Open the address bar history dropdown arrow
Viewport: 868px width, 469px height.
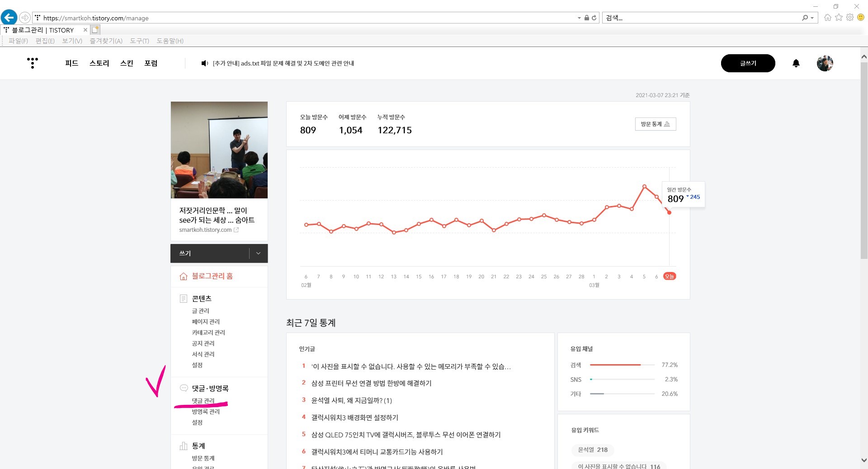[x=579, y=18]
